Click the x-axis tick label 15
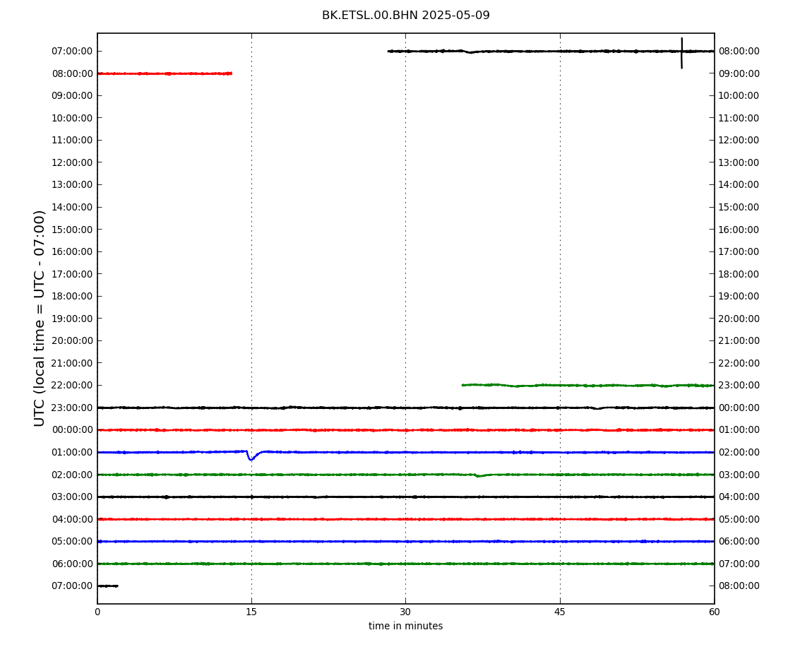812x671 pixels. click(251, 612)
